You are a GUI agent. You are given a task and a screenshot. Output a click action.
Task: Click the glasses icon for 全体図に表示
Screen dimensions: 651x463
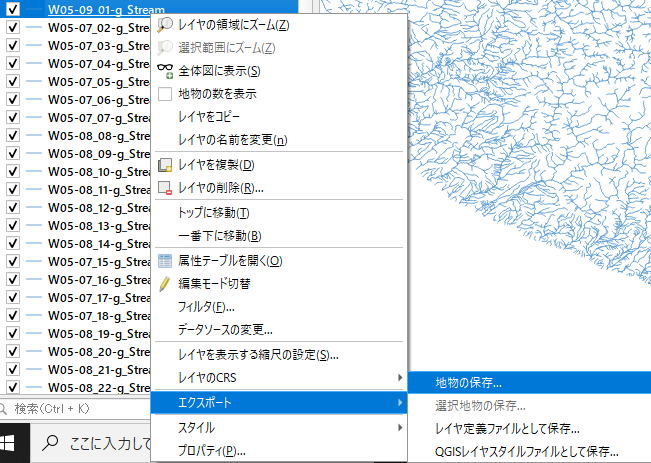[x=166, y=71]
